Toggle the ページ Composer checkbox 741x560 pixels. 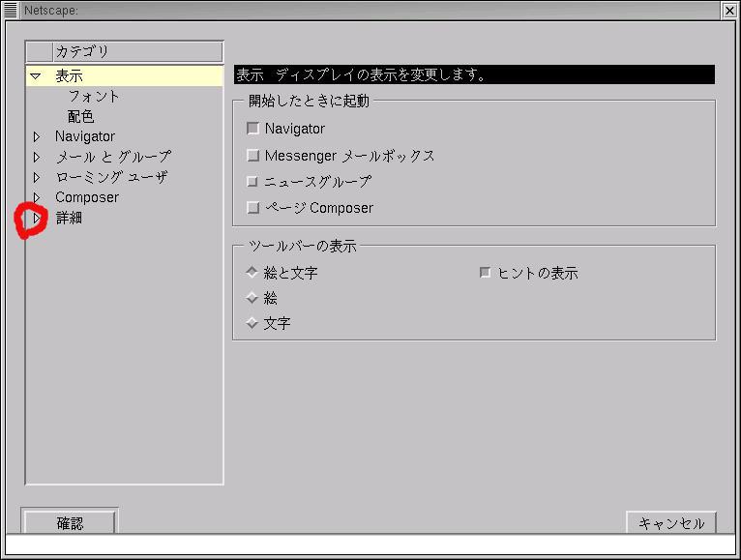pyautogui.click(x=252, y=208)
